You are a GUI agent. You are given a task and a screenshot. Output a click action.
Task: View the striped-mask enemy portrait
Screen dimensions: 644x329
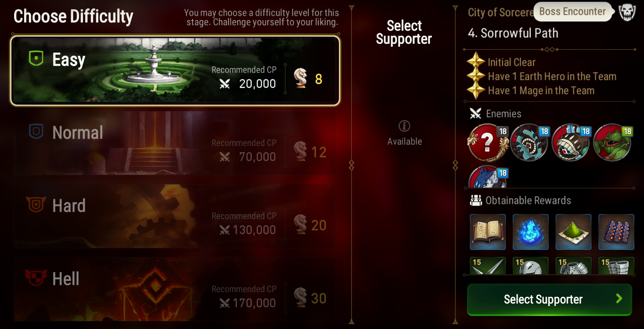pyautogui.click(x=570, y=142)
